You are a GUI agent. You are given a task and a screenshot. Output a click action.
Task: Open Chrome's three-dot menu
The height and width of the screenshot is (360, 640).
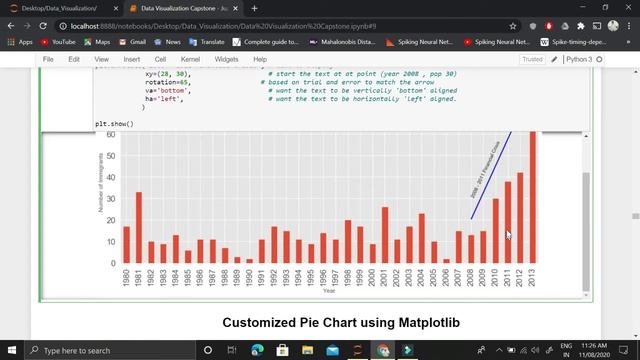point(629,26)
